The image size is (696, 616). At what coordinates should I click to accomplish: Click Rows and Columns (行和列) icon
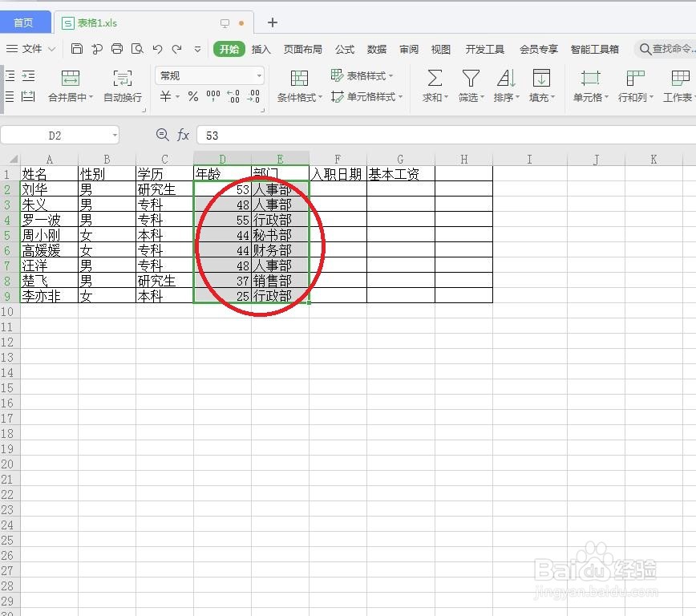coord(635,78)
